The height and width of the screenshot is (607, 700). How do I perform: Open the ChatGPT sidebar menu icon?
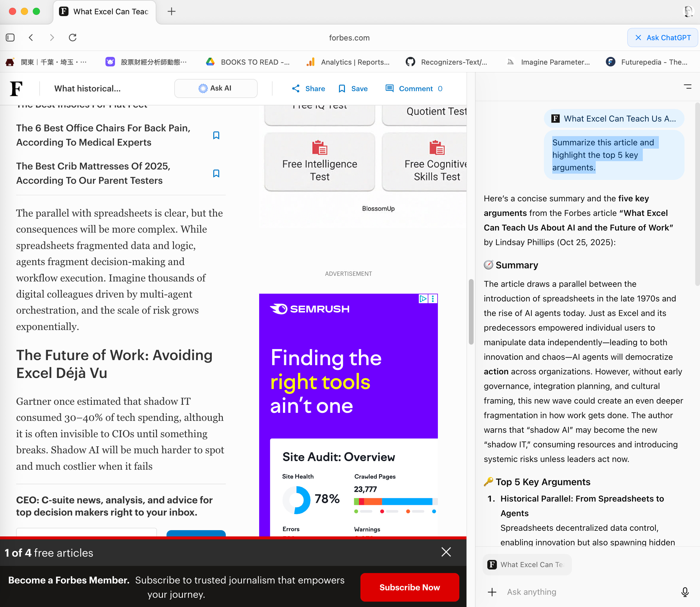click(687, 87)
